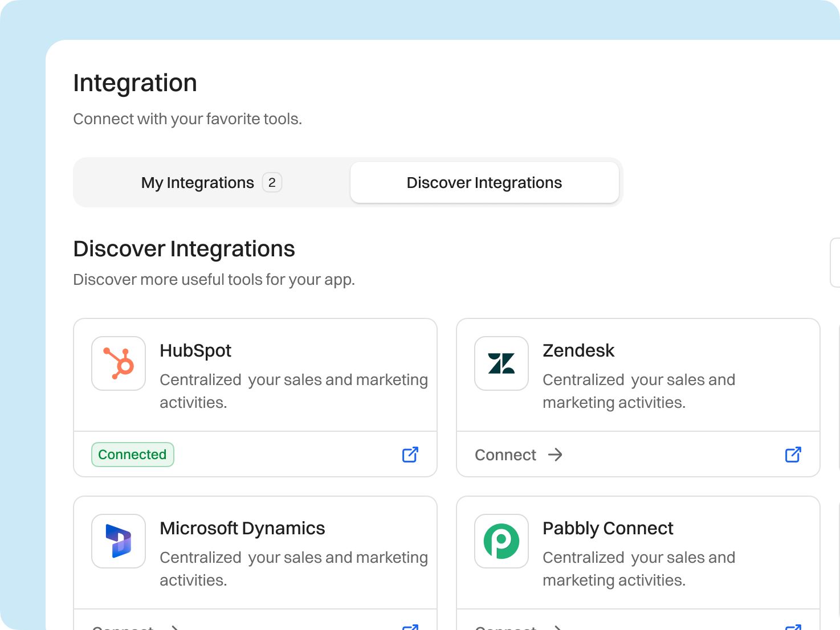Click the arrow icon beside Zendesk Connect

point(554,455)
